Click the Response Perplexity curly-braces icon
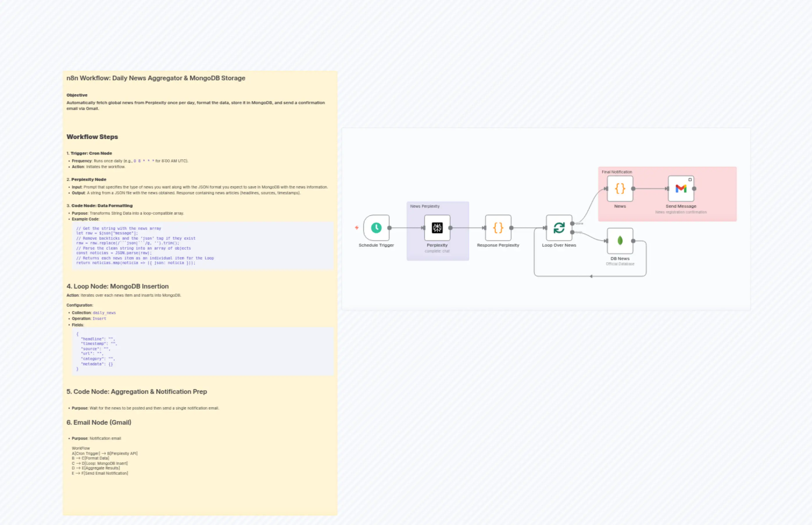This screenshot has width=812, height=525. point(498,227)
